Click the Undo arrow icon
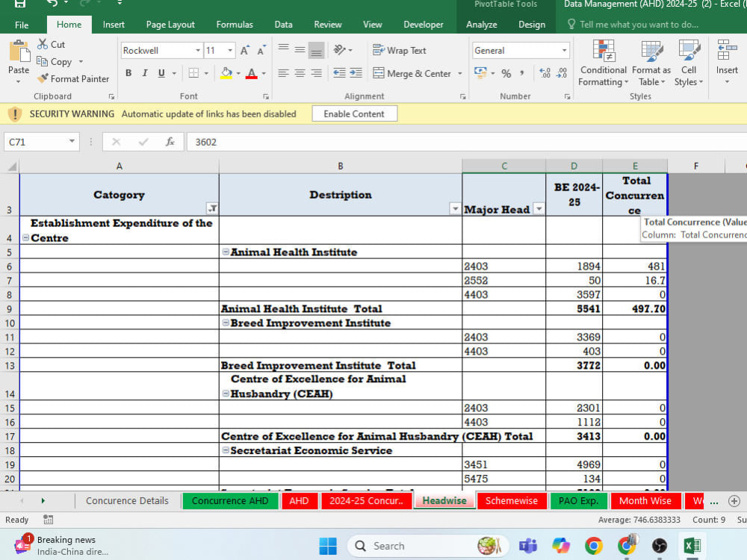This screenshot has height=560, width=747. (x=52, y=4)
